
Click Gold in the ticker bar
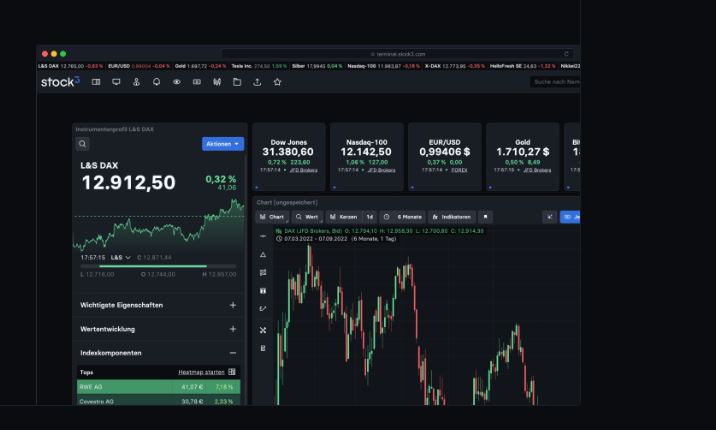(200, 66)
